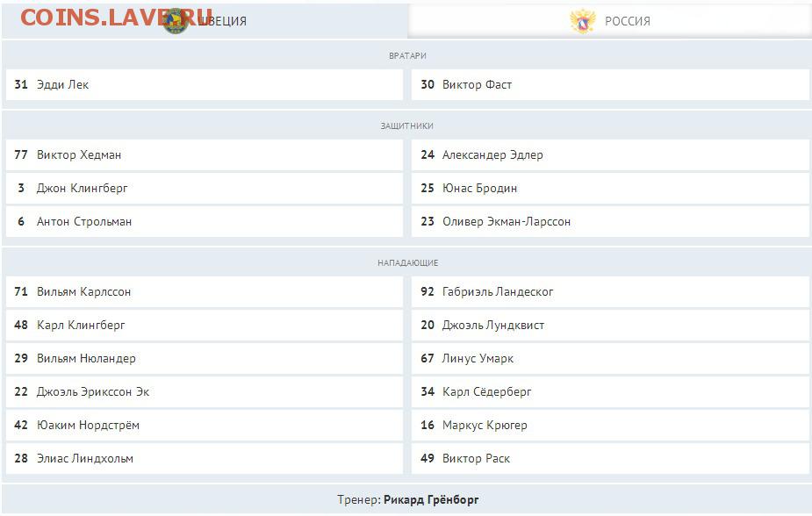Select forward Габриэль Ландеског
The width and height of the screenshot is (812, 516).
click(610, 291)
